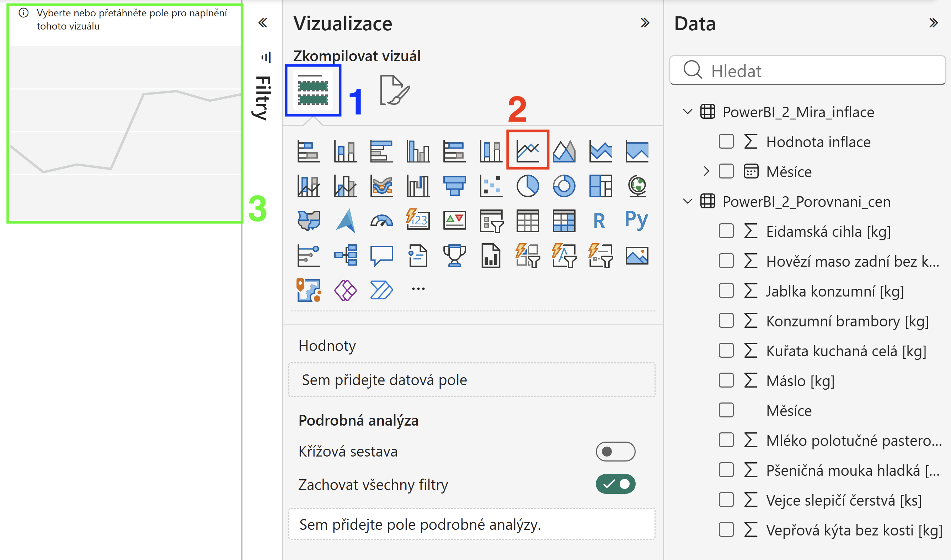
Task: Switch to the format visual tab
Action: pos(394,90)
